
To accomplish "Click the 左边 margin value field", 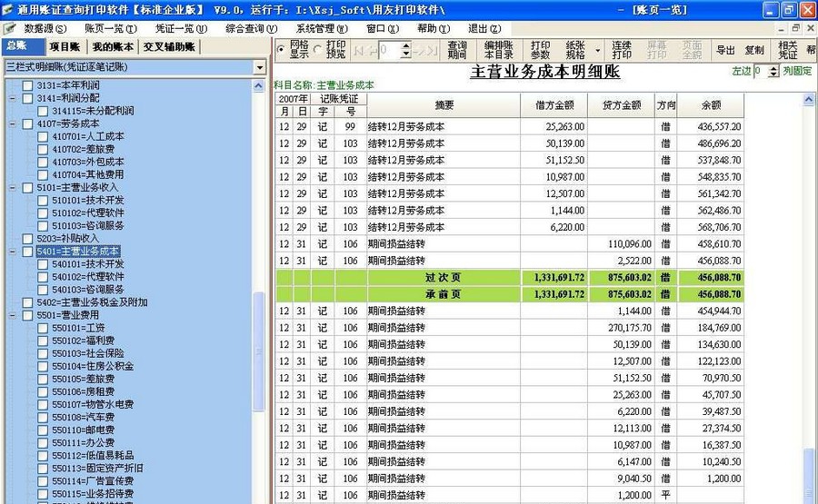I will (x=761, y=72).
